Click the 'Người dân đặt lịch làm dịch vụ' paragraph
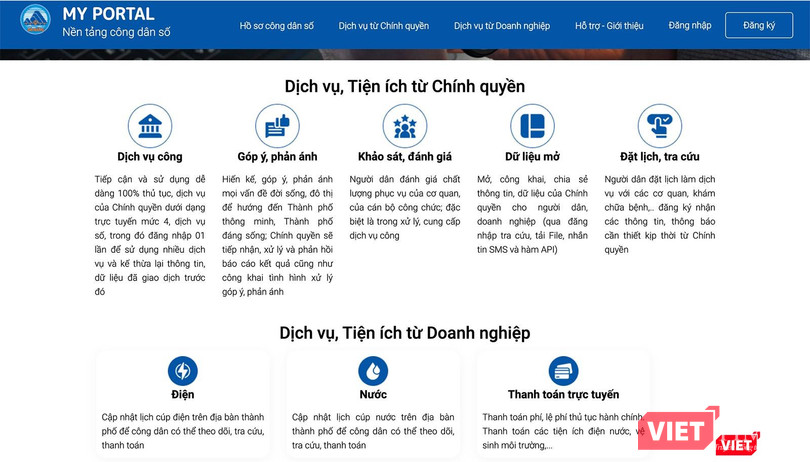Image resolution: width=810 pixels, height=462 pixels. [x=660, y=214]
